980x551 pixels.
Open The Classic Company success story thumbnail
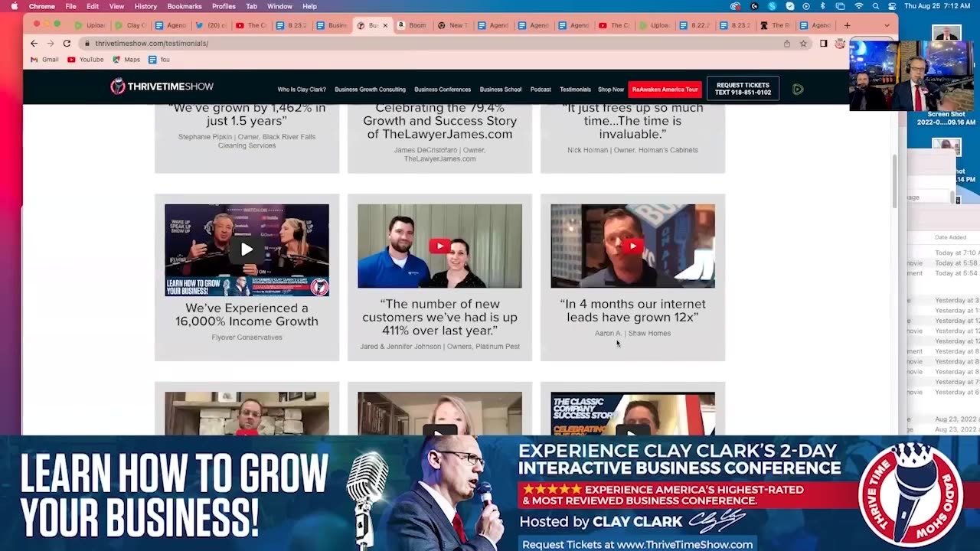pos(632,413)
